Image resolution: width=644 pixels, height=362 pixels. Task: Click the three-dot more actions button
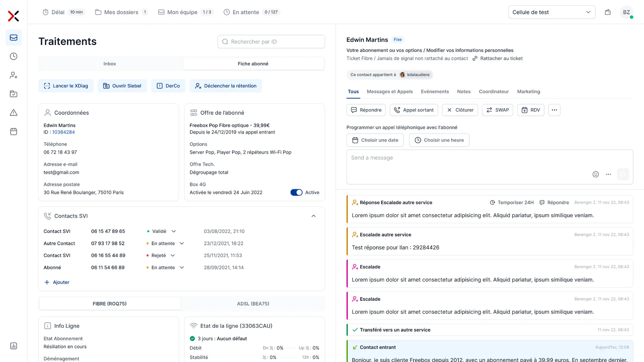[554, 110]
